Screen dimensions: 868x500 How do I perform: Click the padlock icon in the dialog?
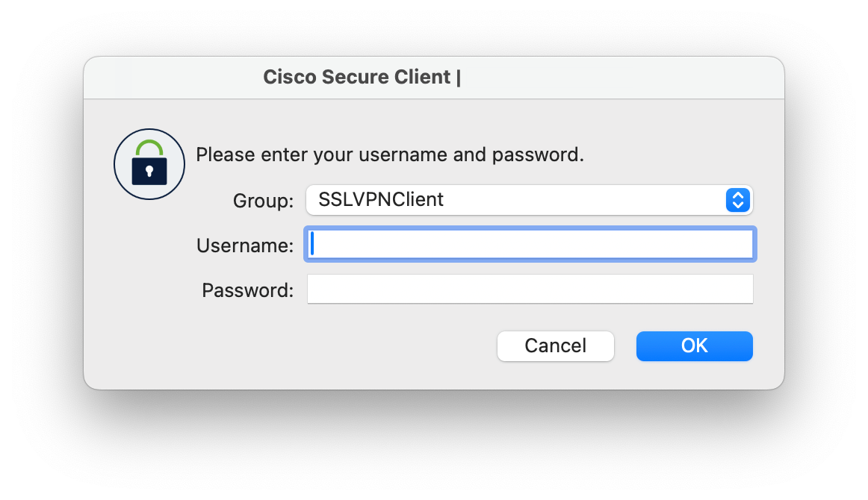click(x=149, y=164)
